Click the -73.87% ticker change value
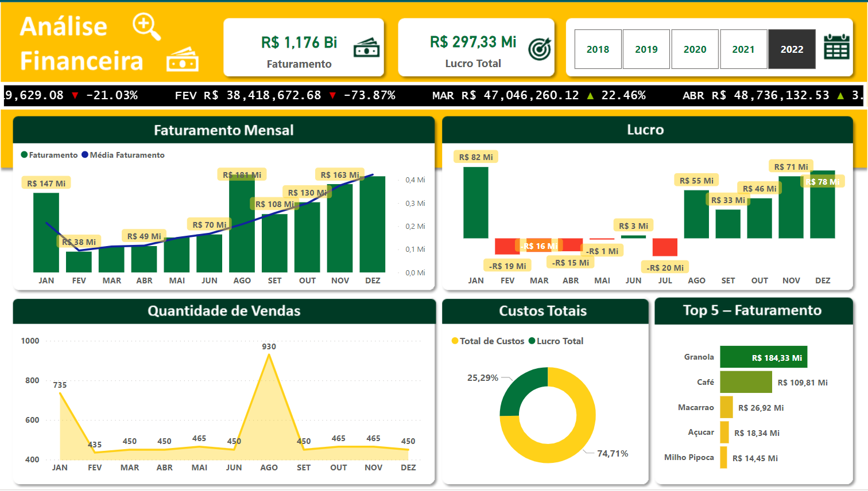The image size is (868, 491). click(370, 95)
